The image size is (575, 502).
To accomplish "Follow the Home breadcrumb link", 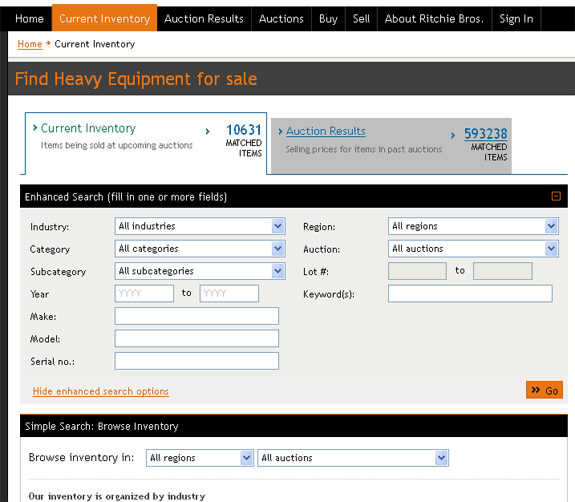I will 30,44.
